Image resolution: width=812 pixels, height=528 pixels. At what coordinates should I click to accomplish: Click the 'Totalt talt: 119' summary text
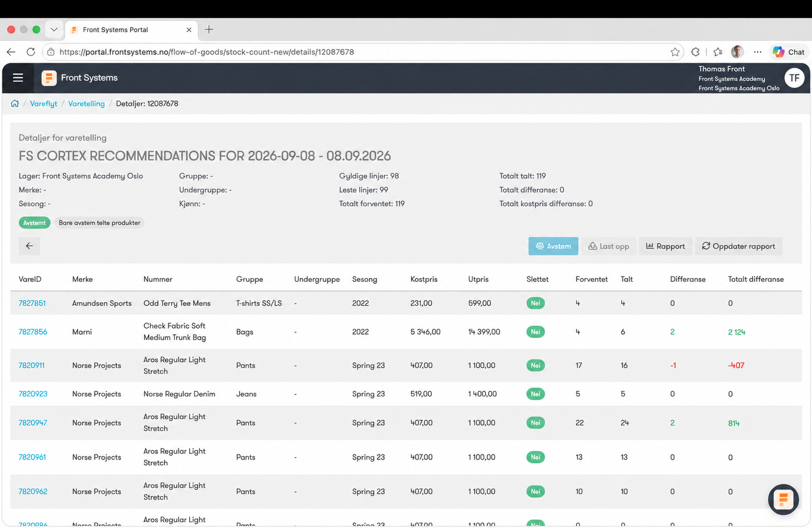522,176
